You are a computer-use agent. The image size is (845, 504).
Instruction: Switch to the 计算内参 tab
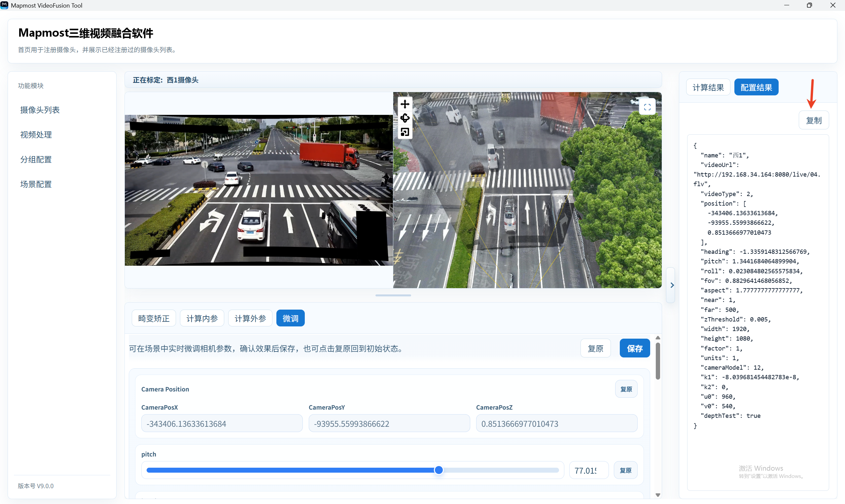click(202, 318)
